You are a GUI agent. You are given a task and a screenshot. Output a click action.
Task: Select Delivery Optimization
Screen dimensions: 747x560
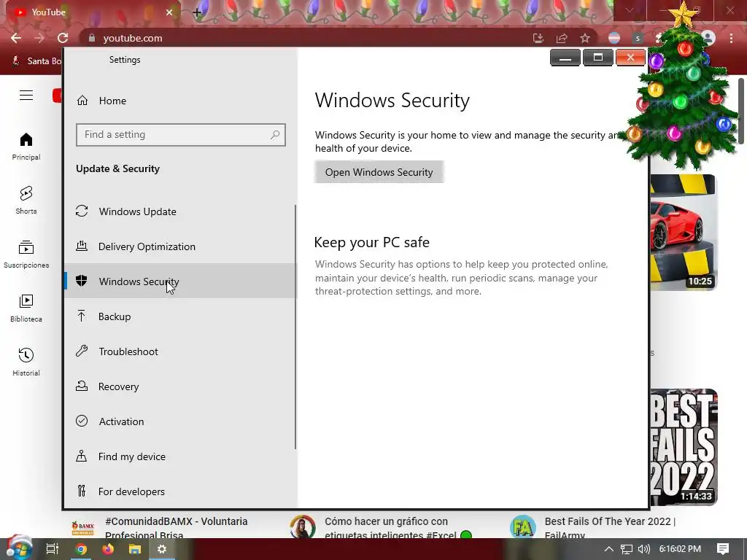point(179,246)
